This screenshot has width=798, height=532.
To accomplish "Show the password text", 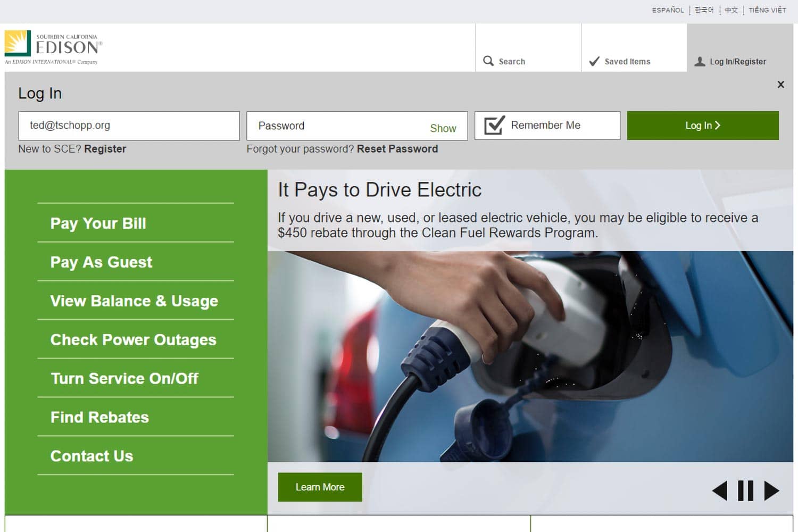I will (443, 128).
